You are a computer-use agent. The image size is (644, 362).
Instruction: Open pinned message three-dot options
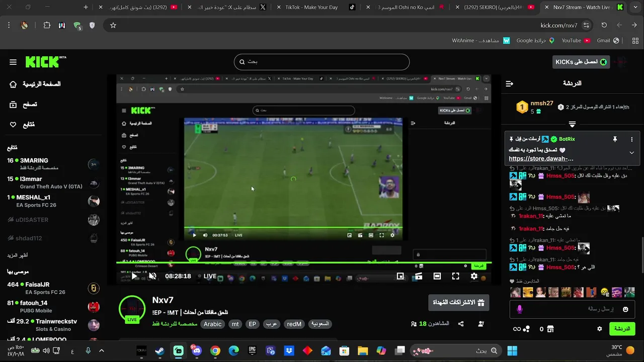[632, 139]
